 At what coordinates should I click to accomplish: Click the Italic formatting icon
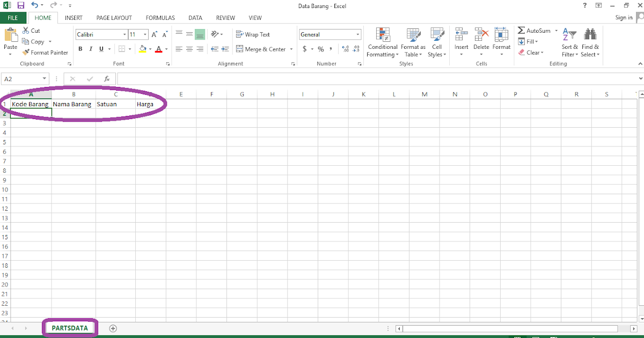(91, 49)
